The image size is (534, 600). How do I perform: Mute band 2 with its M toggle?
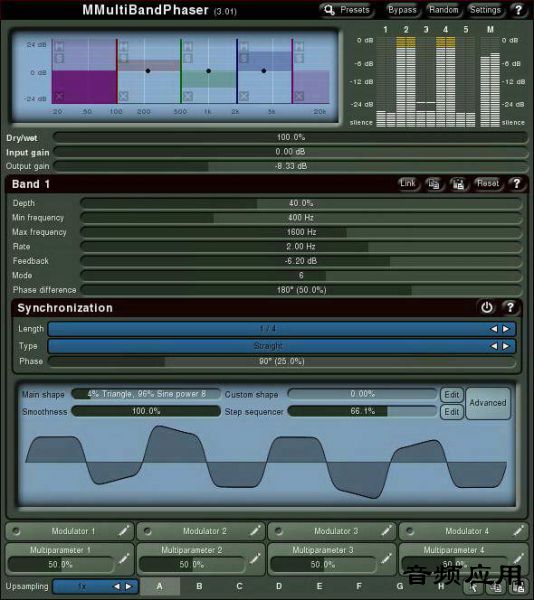tap(123, 47)
